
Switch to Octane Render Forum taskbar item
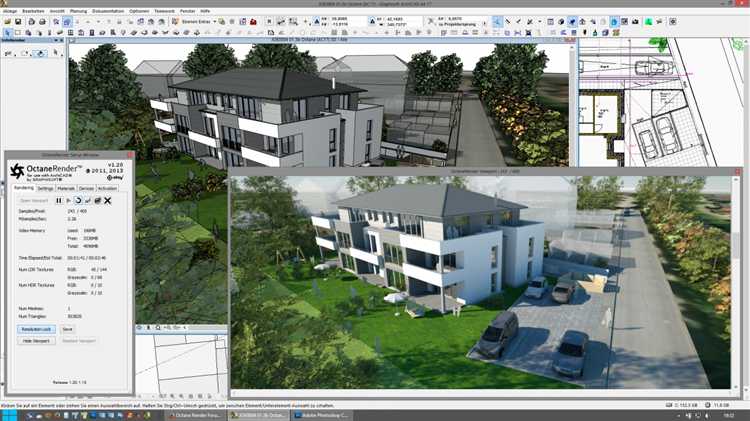(195, 415)
